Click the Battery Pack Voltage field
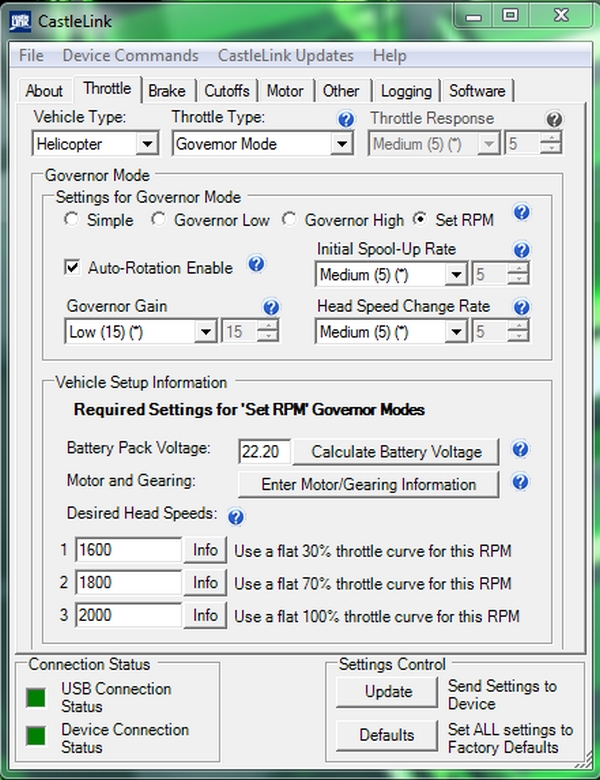Image resolution: width=600 pixels, height=780 pixels. point(264,452)
